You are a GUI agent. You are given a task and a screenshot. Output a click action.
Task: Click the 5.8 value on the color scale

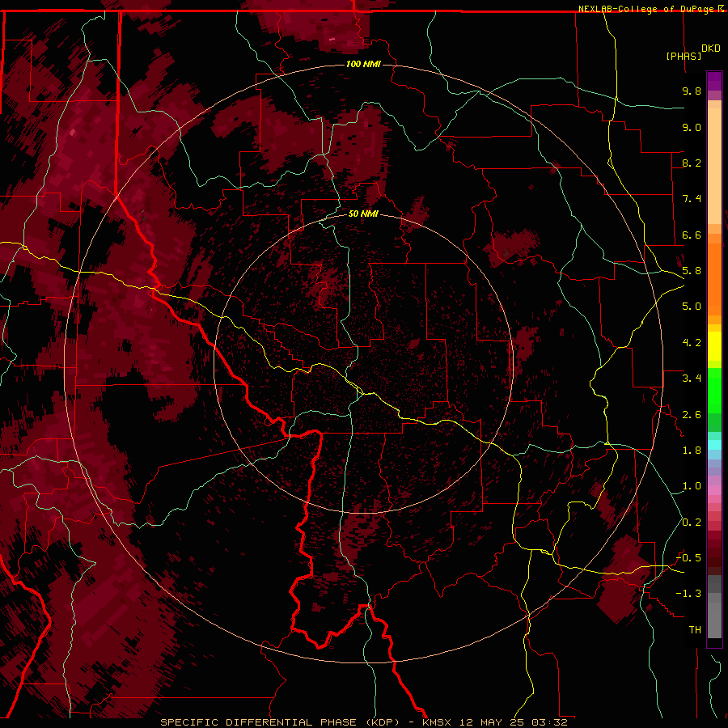[x=692, y=271]
